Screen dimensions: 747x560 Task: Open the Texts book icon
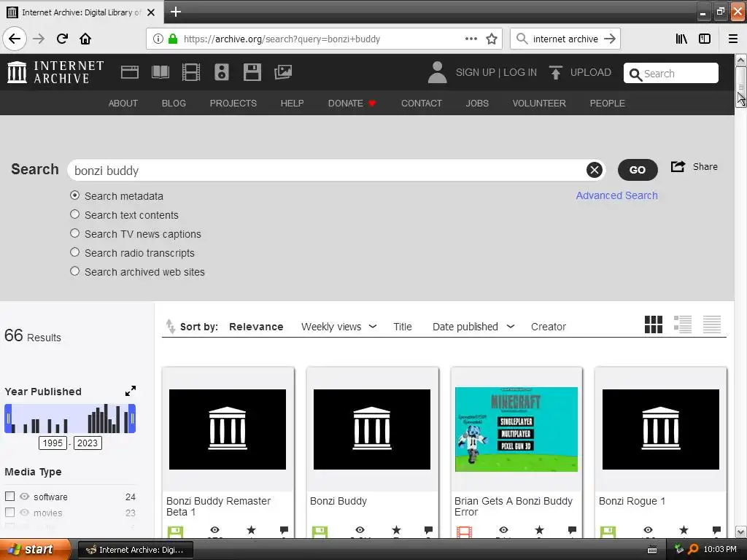coord(160,72)
